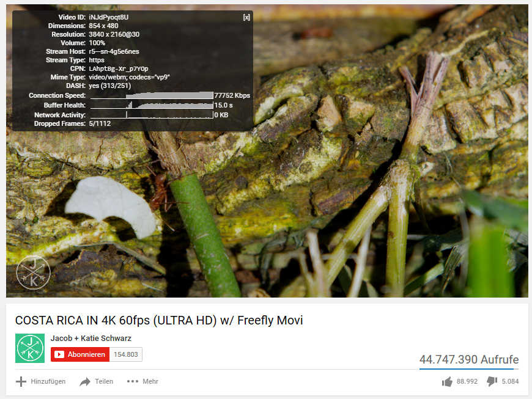
Task: Open the Jacob + Katie Schwarz channel link
Action: (91, 338)
